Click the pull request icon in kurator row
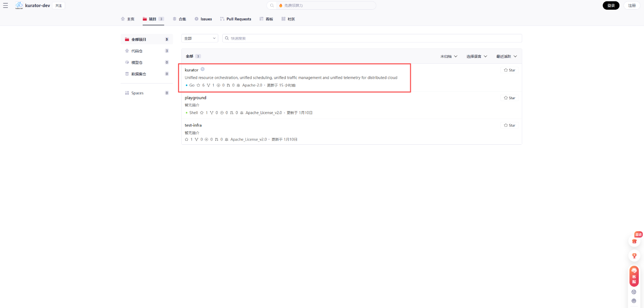This screenshot has height=308, width=644. pos(228,85)
